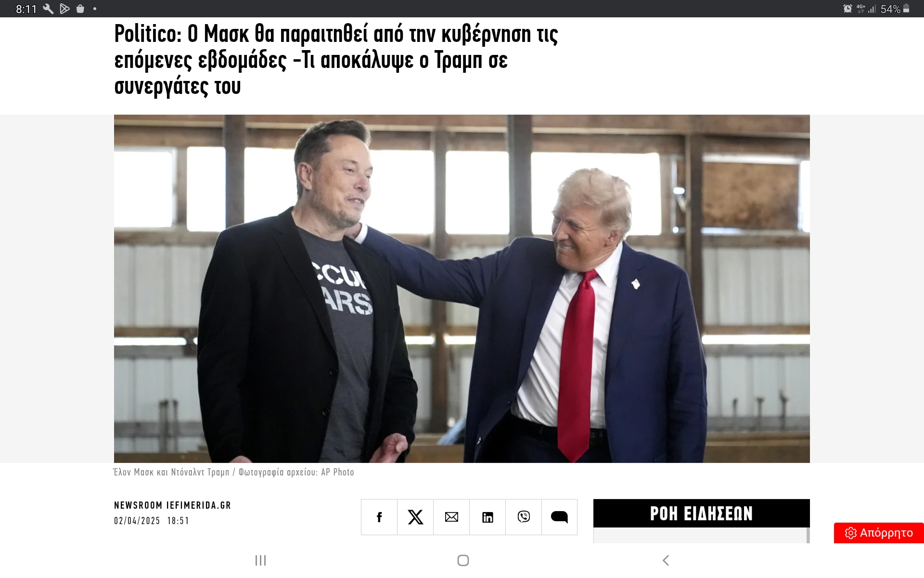This screenshot has width=924, height=578.
Task: Tap the wrench icon in status bar
Action: [x=48, y=9]
